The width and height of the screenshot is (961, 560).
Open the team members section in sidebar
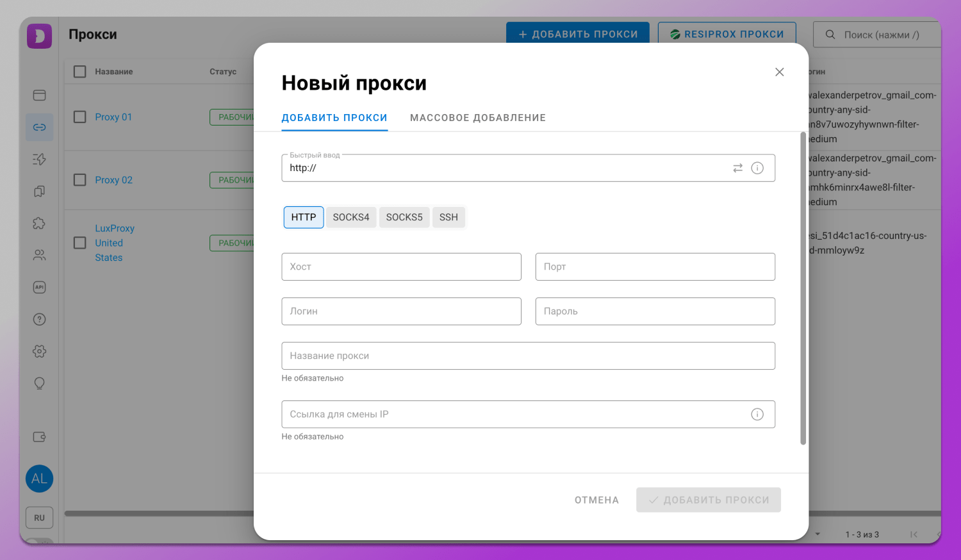(x=39, y=255)
